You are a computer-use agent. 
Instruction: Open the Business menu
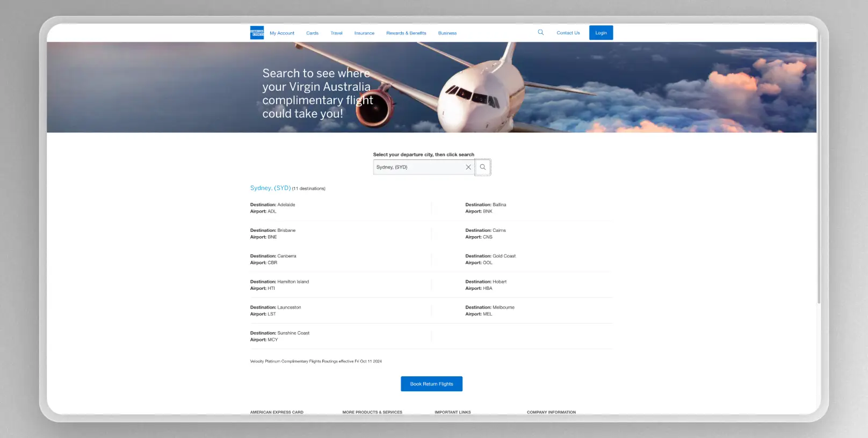447,33
